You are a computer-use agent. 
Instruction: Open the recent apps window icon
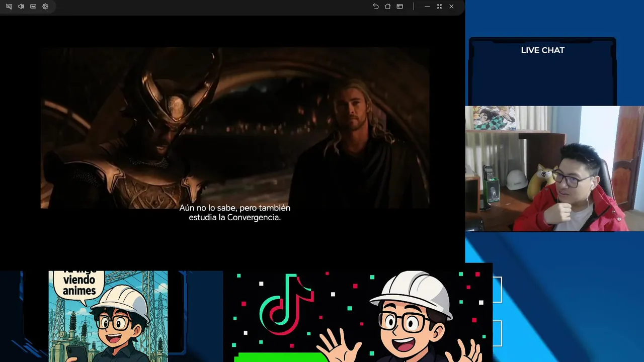pos(399,7)
